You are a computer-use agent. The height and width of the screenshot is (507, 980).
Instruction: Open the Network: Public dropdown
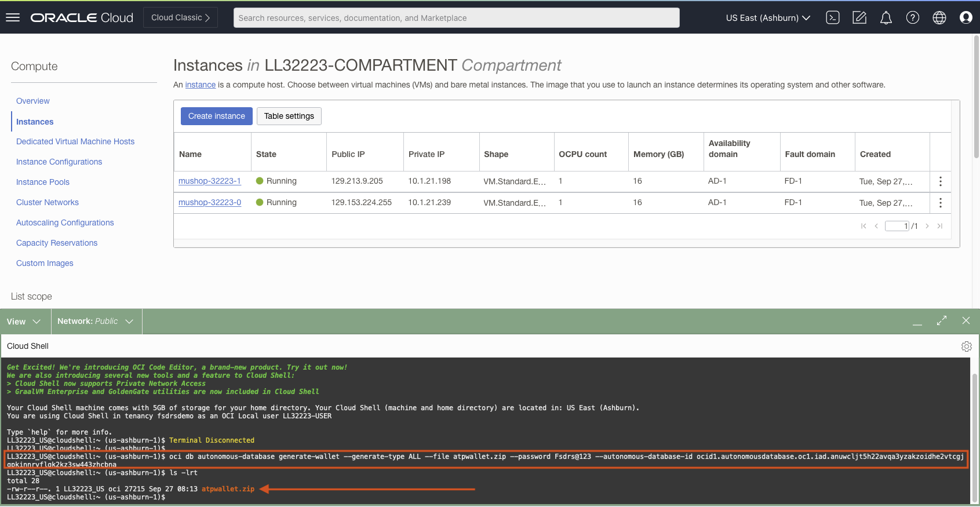[96, 322]
